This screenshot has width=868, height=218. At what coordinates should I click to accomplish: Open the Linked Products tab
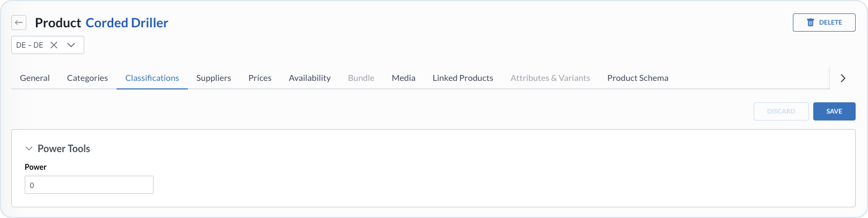[x=463, y=78]
